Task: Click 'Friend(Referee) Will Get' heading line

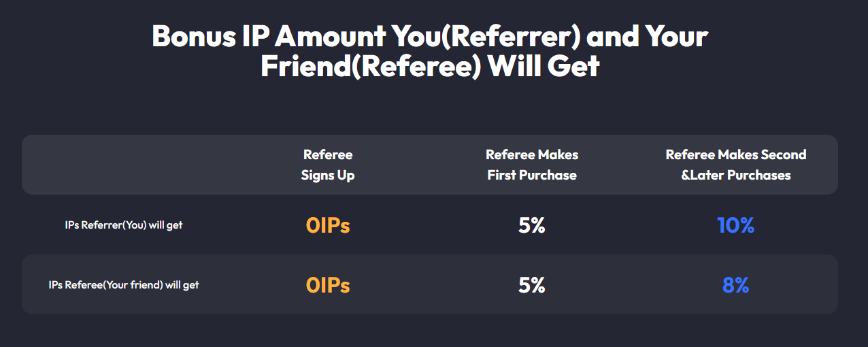Action: pos(430,67)
